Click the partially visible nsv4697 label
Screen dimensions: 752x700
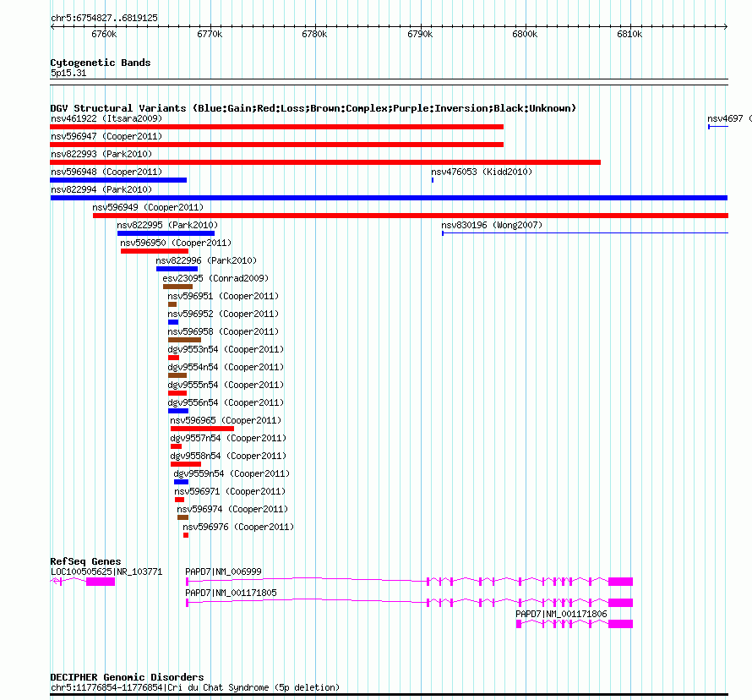(729, 118)
